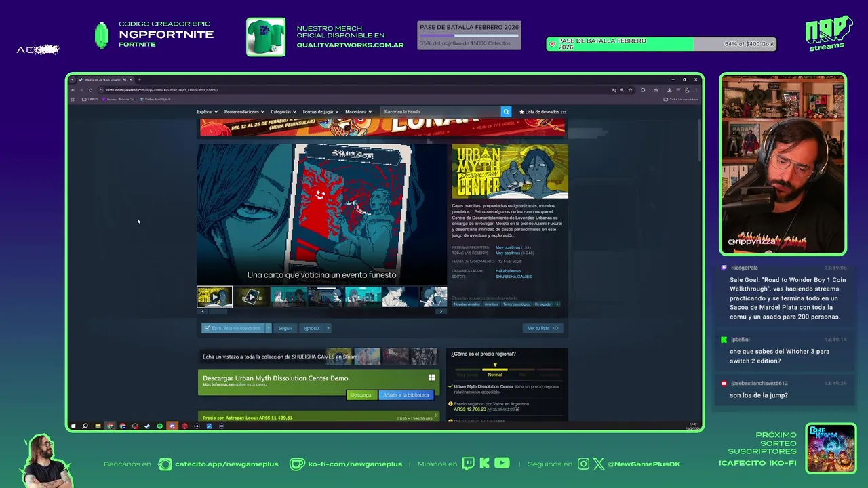Open the LIBROS bookmark folder
The height and width of the screenshot is (488, 868).
pyautogui.click(x=91, y=99)
